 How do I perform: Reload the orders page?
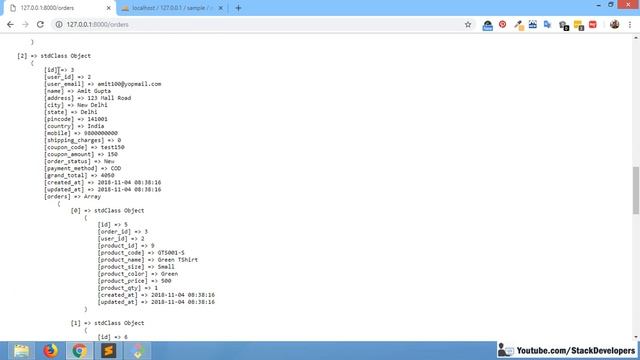pyautogui.click(x=40, y=24)
